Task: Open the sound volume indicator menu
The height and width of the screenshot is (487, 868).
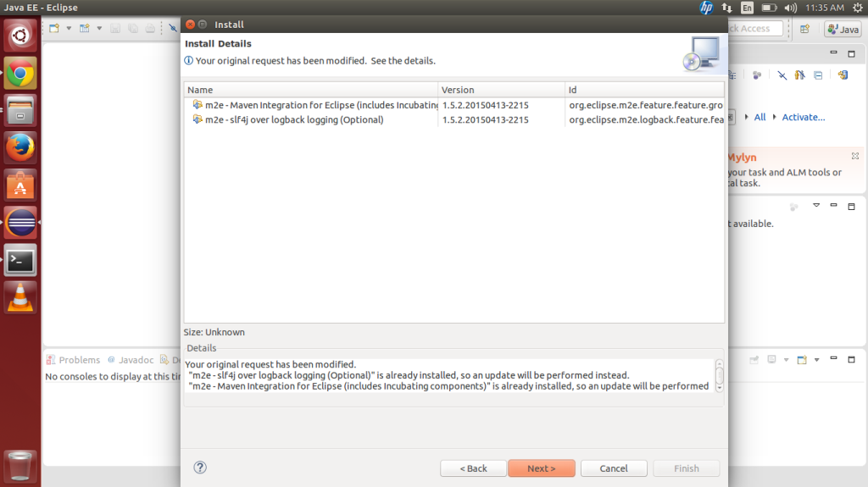Action: click(791, 8)
